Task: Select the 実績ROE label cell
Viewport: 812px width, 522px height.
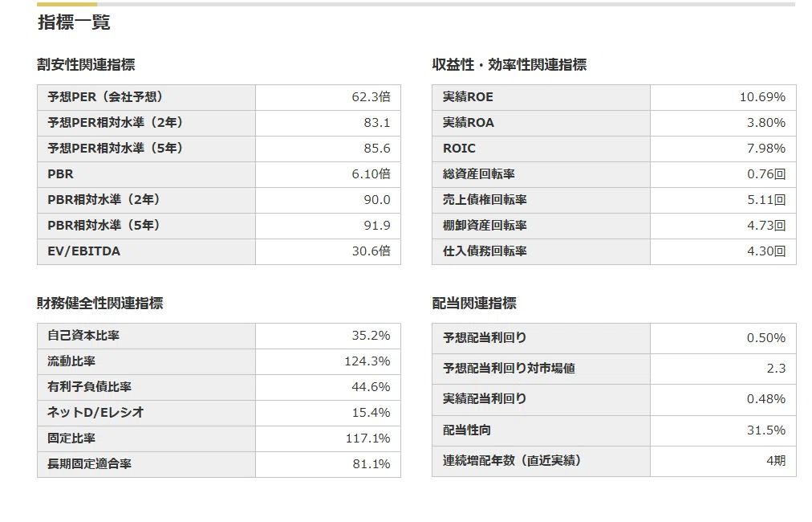Action: coord(541,97)
